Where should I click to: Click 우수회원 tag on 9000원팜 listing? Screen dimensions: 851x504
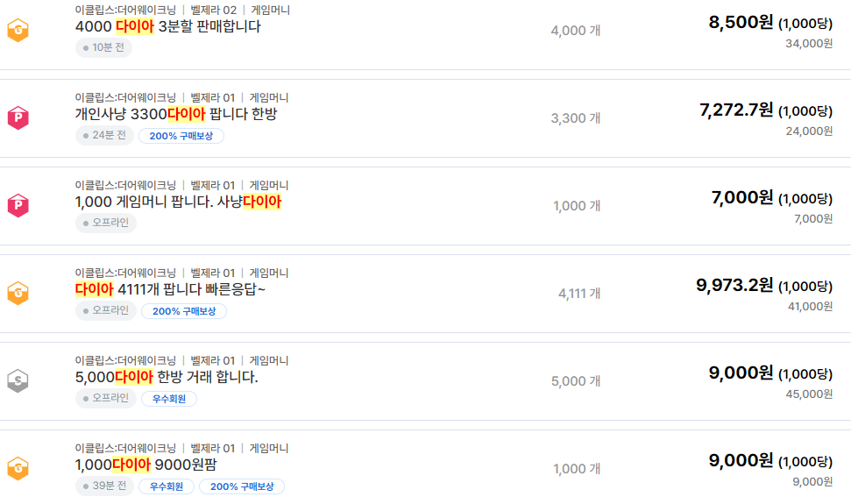click(167, 486)
